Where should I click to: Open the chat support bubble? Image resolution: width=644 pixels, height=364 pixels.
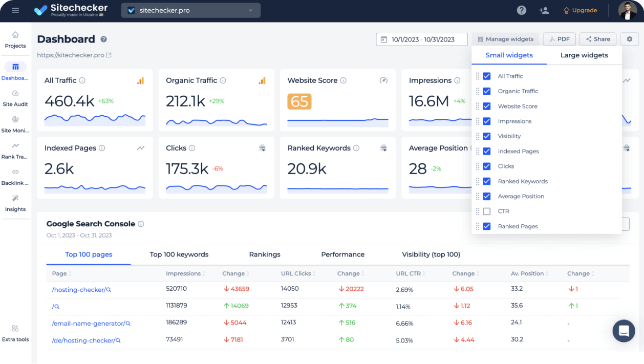(624, 331)
